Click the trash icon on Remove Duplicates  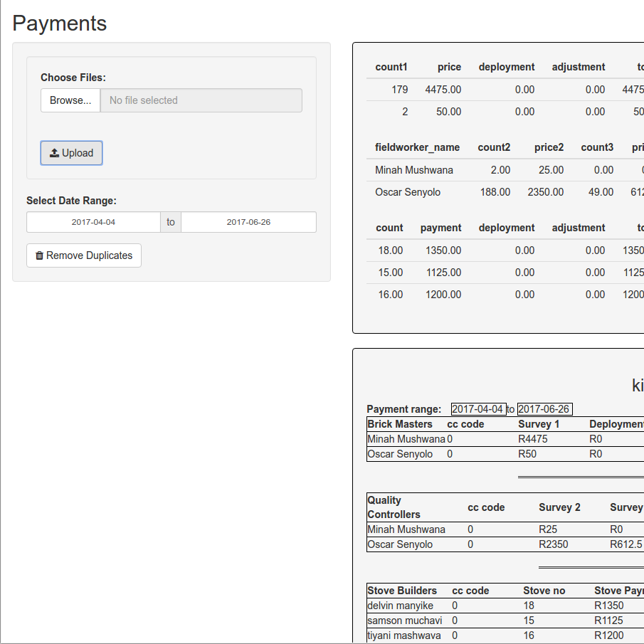click(x=39, y=255)
